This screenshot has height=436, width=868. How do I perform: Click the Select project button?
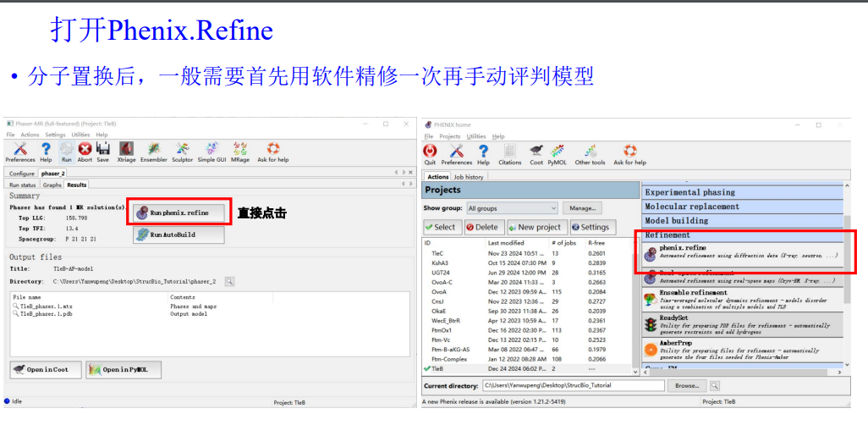[x=442, y=227]
